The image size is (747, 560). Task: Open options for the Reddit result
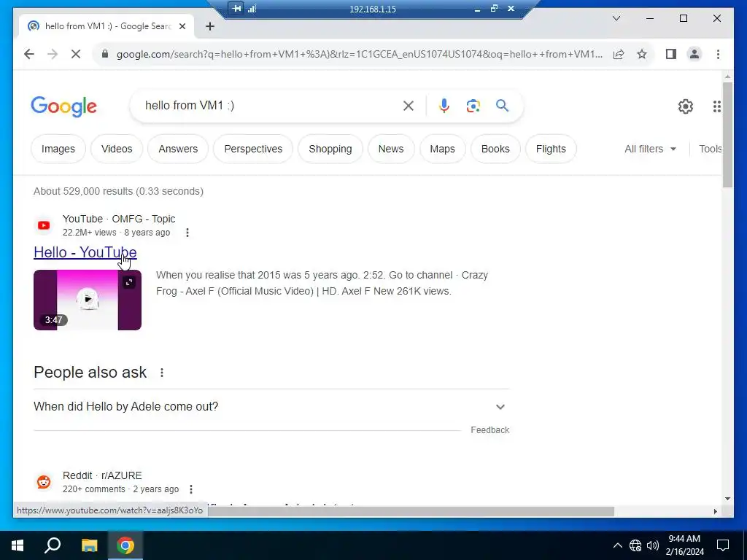click(x=191, y=489)
